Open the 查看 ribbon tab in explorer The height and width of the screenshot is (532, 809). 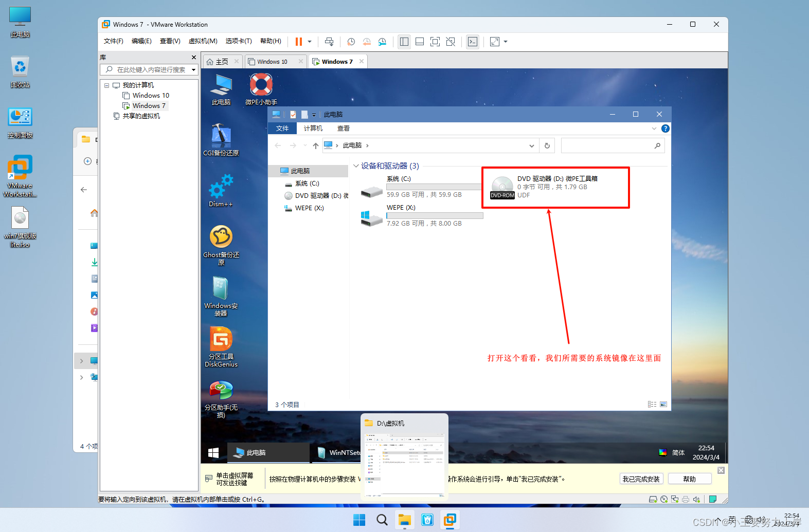point(344,129)
